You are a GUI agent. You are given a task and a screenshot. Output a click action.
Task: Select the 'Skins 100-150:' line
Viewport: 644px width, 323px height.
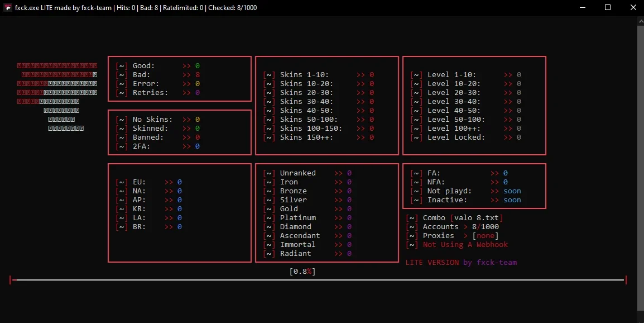319,129
